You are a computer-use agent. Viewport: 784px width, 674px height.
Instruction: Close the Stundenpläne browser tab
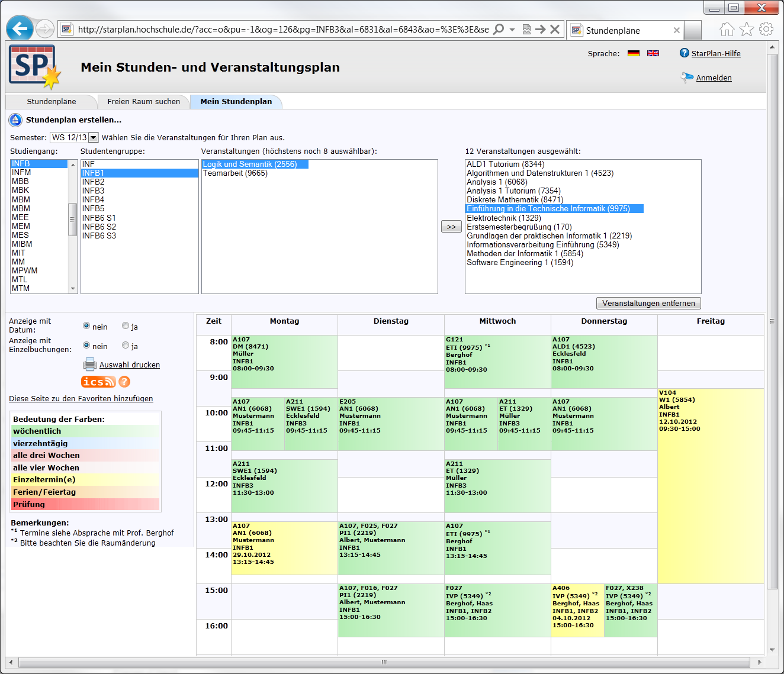click(x=677, y=30)
